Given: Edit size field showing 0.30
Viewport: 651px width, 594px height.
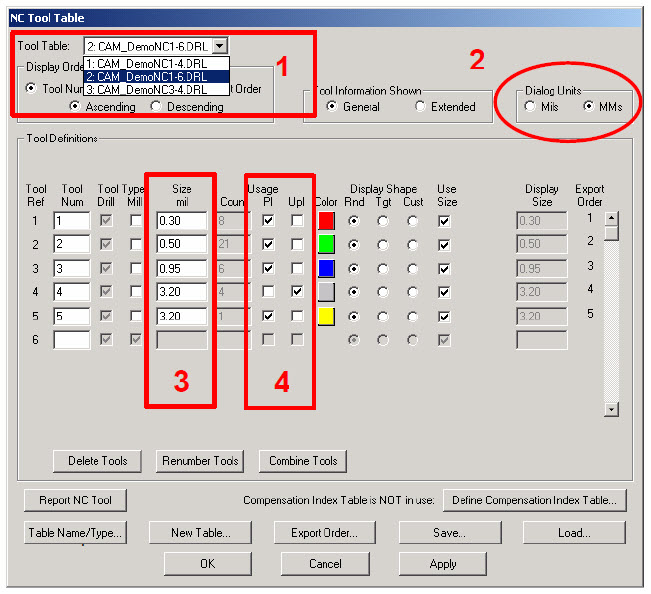Looking at the screenshot, I should (181, 220).
